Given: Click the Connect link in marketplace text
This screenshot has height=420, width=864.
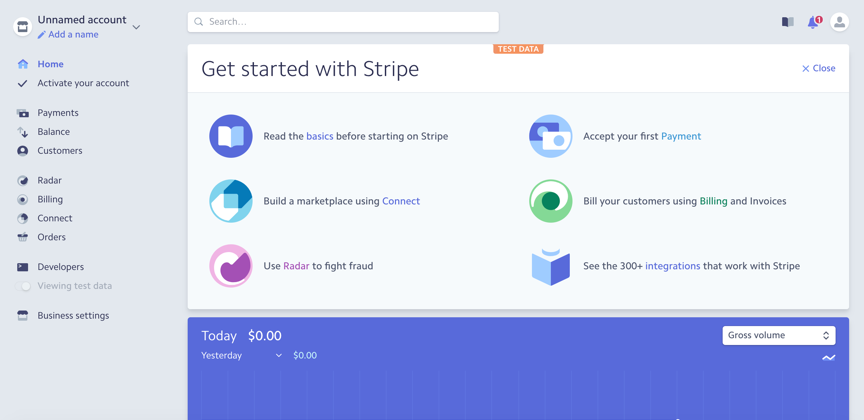Looking at the screenshot, I should tap(401, 201).
